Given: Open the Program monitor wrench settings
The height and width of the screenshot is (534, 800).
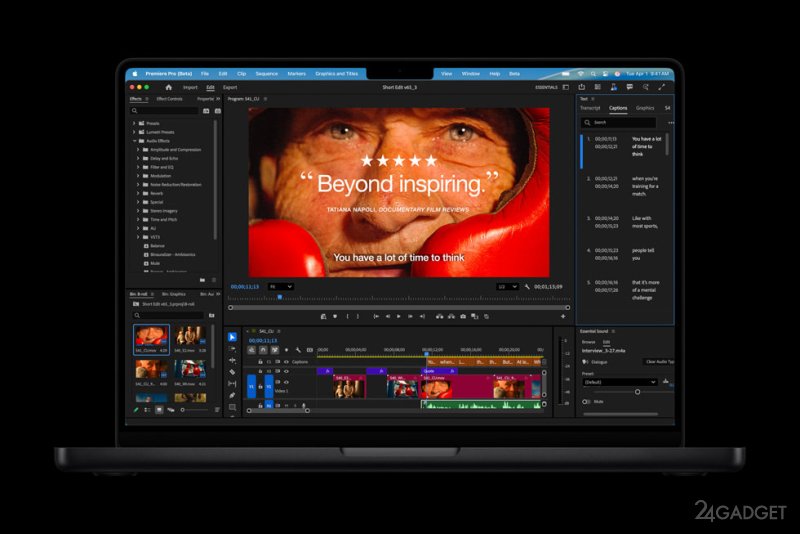Looking at the screenshot, I should pos(527,286).
